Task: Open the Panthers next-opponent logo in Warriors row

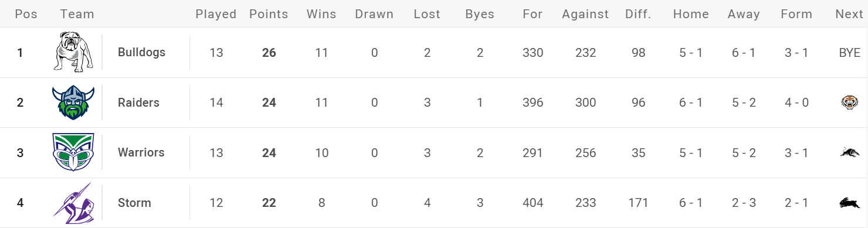Action: click(x=849, y=152)
